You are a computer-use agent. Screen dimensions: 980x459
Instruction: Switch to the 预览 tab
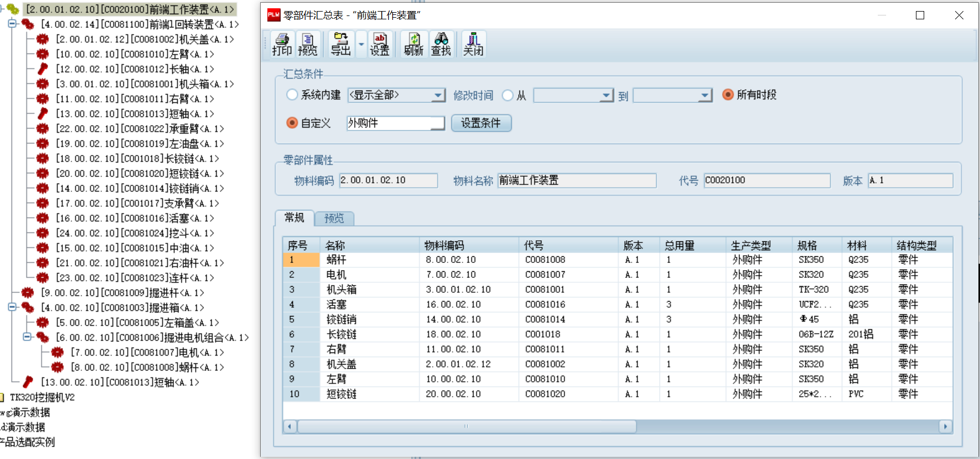(334, 218)
